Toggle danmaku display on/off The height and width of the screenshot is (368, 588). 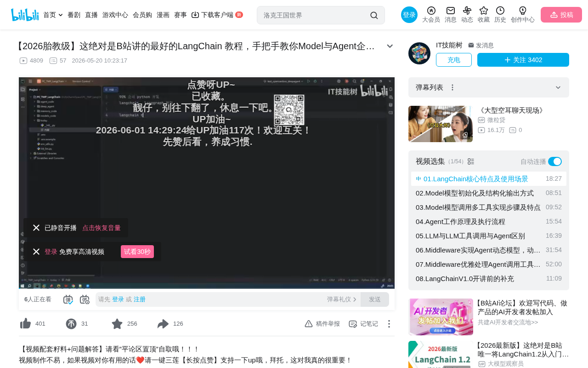(x=68, y=299)
